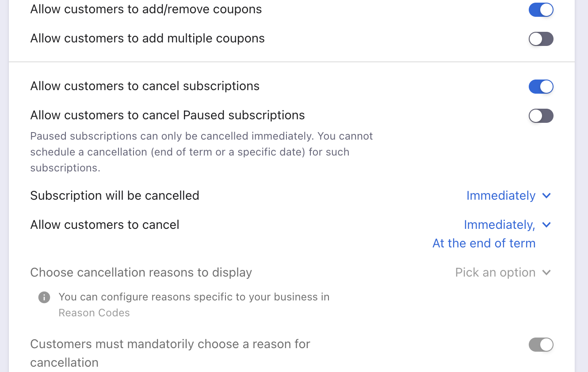Click 'Allow customers to cancel Paused subscriptions' text

[x=167, y=115]
